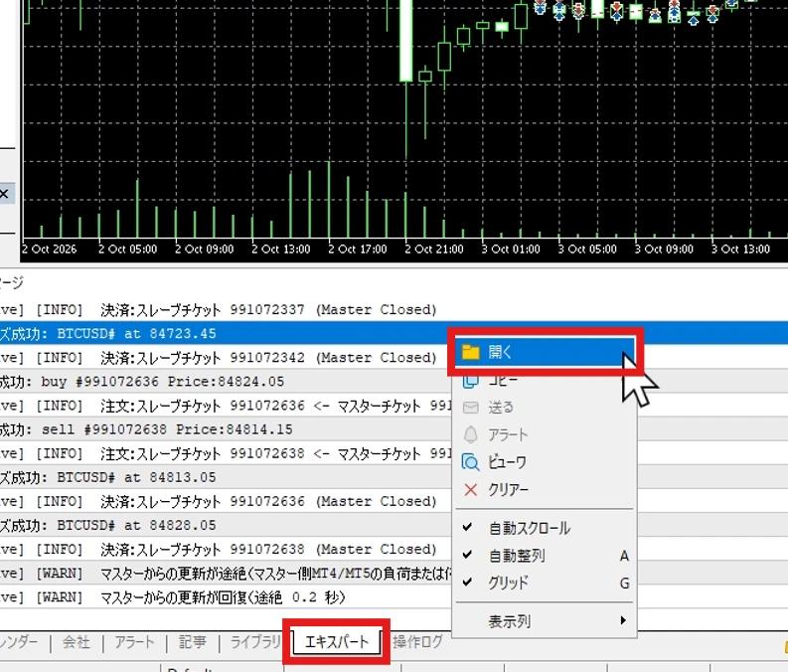Toggle the グリッド option
Image resolution: width=788 pixels, height=672 pixels.
tap(545, 584)
